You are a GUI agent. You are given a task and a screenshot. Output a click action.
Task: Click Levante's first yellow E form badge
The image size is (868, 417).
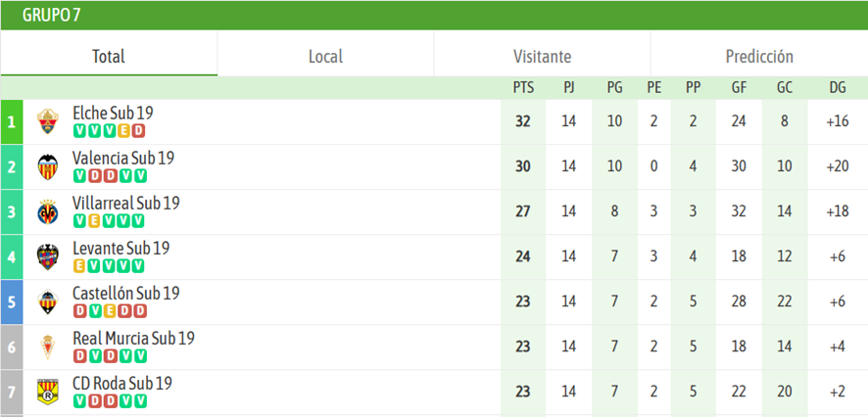click(79, 266)
